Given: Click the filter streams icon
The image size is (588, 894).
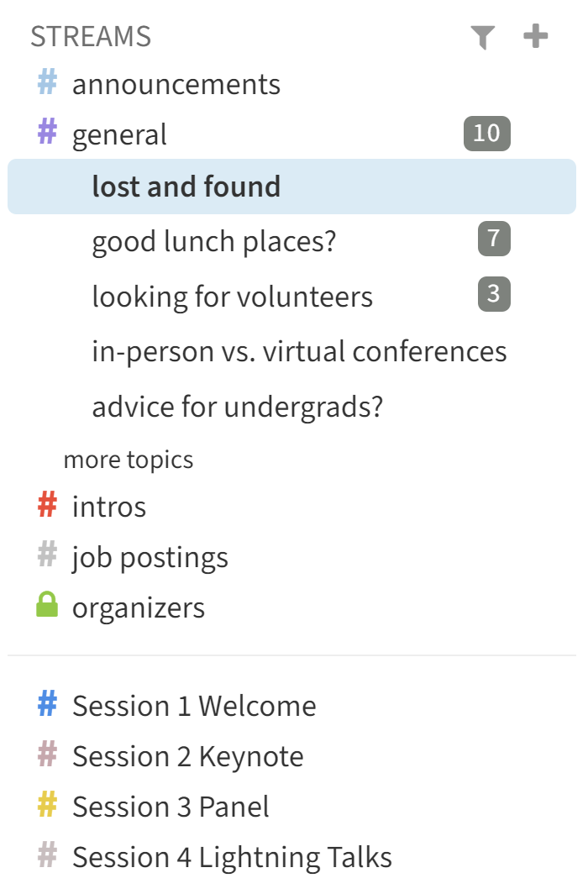Looking at the screenshot, I should 483,37.
